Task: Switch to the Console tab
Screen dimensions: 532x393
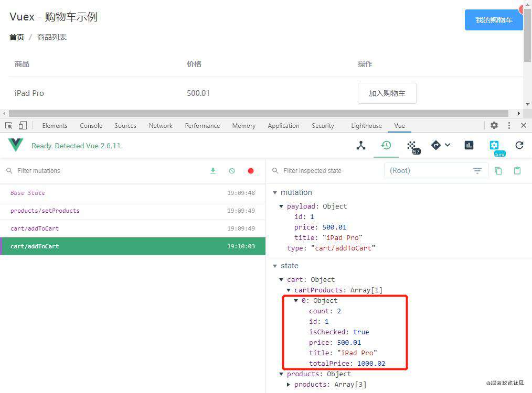Action: (91, 126)
